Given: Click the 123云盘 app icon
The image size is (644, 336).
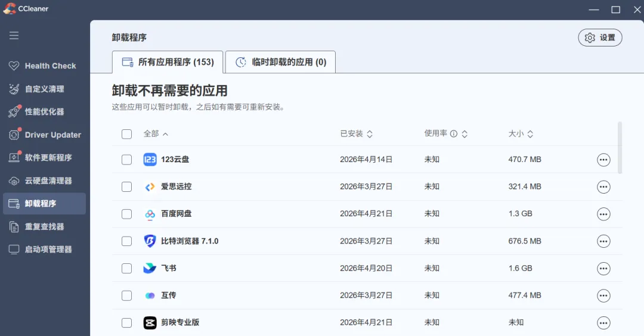Looking at the screenshot, I should point(150,160).
